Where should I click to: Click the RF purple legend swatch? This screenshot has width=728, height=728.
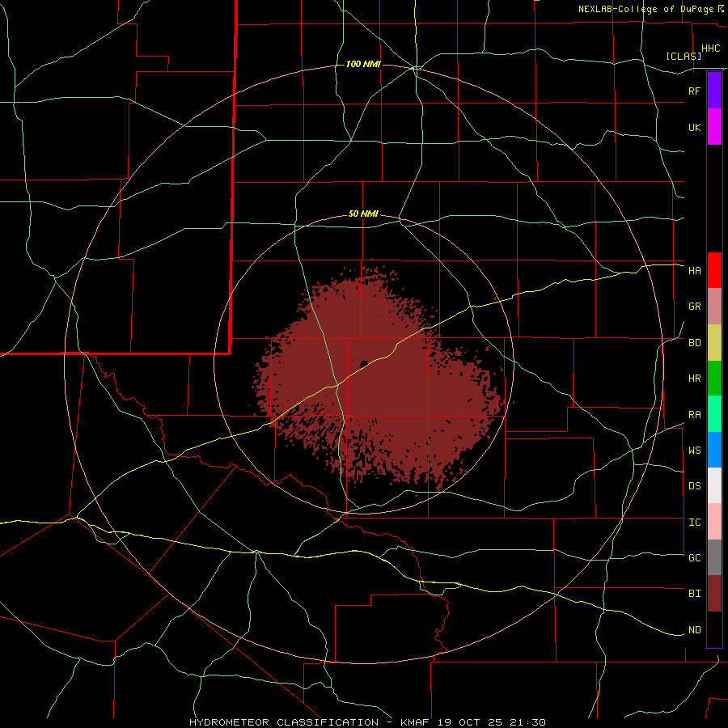tap(714, 91)
